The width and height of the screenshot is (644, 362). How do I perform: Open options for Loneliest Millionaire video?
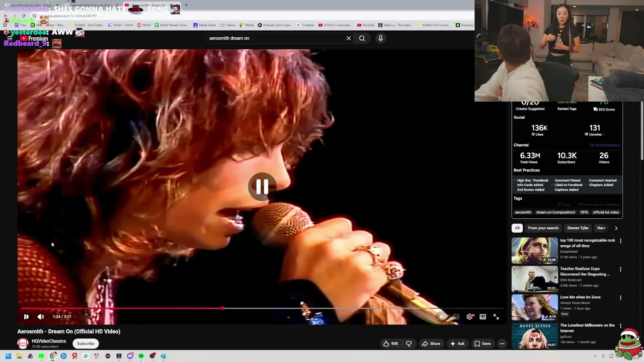pos(620,326)
